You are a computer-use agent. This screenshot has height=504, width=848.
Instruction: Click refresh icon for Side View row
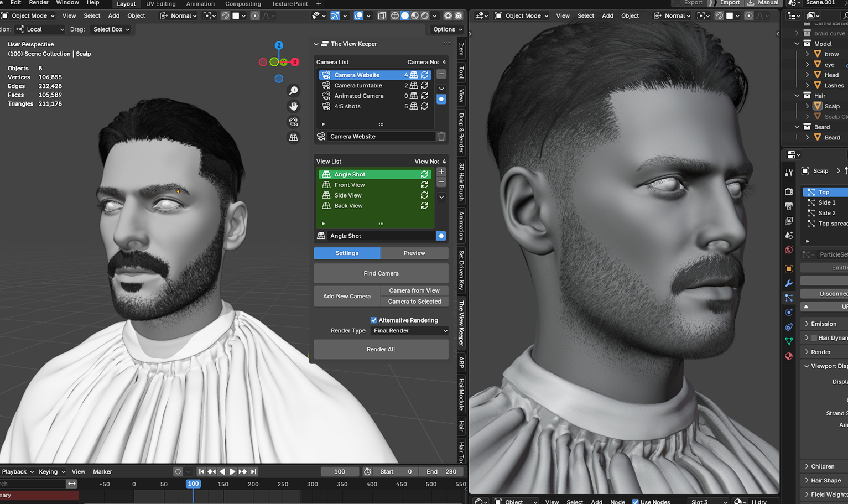click(x=424, y=195)
